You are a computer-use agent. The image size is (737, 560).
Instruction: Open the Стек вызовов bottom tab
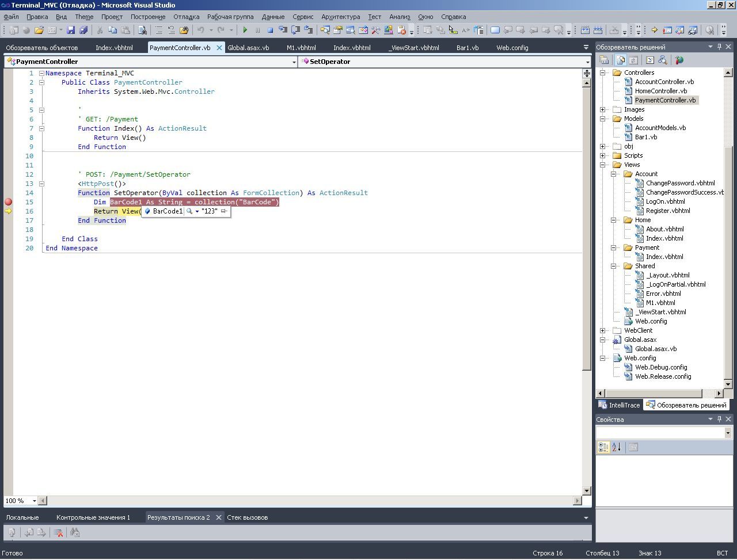click(x=247, y=517)
